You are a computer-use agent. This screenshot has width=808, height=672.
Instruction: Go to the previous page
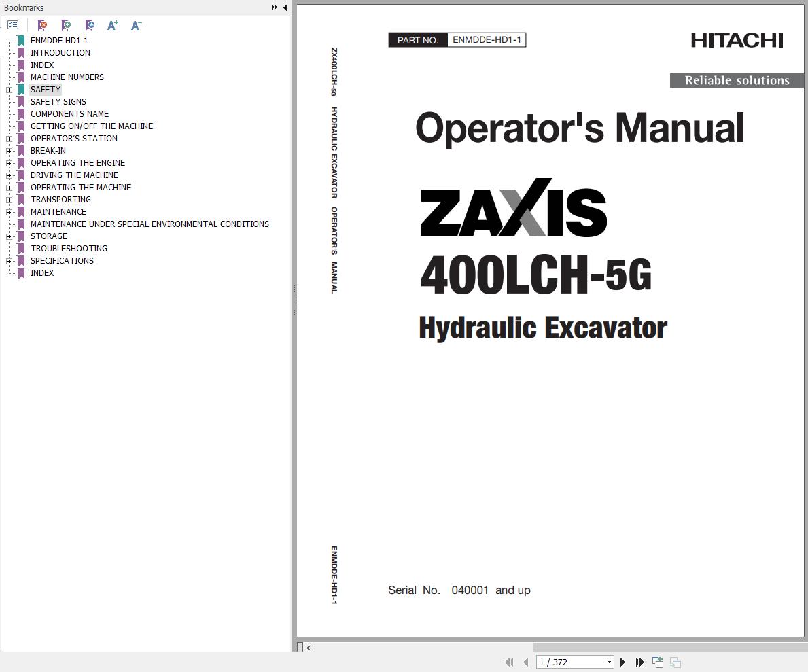526,662
